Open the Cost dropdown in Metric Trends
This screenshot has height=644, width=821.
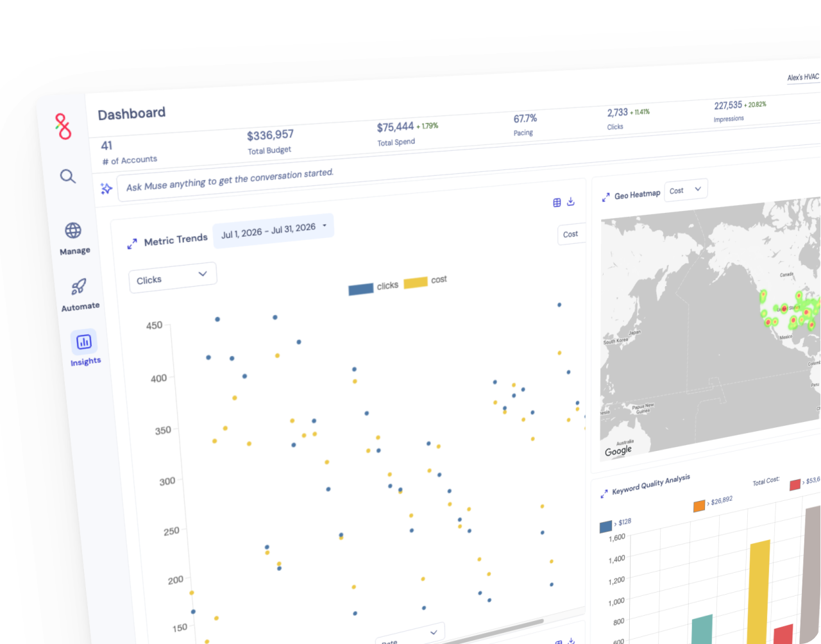click(x=571, y=234)
